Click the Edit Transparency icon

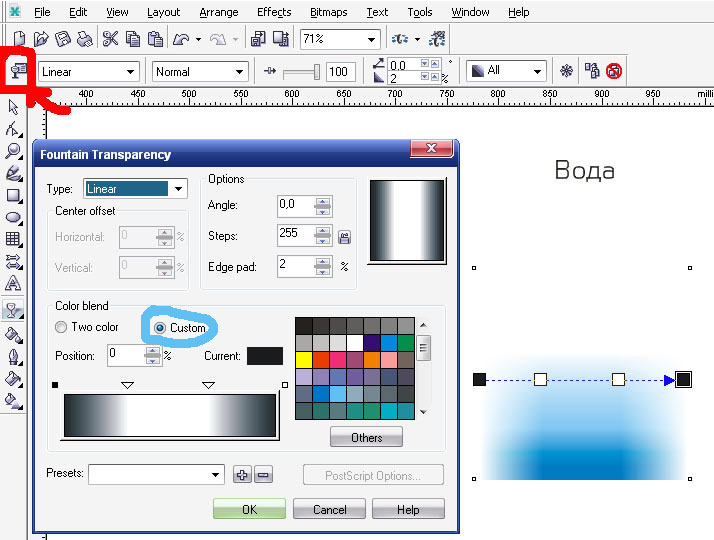[17, 71]
